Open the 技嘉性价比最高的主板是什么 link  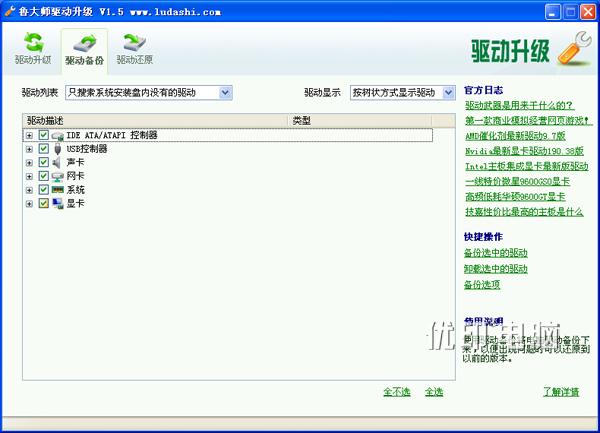[524, 212]
